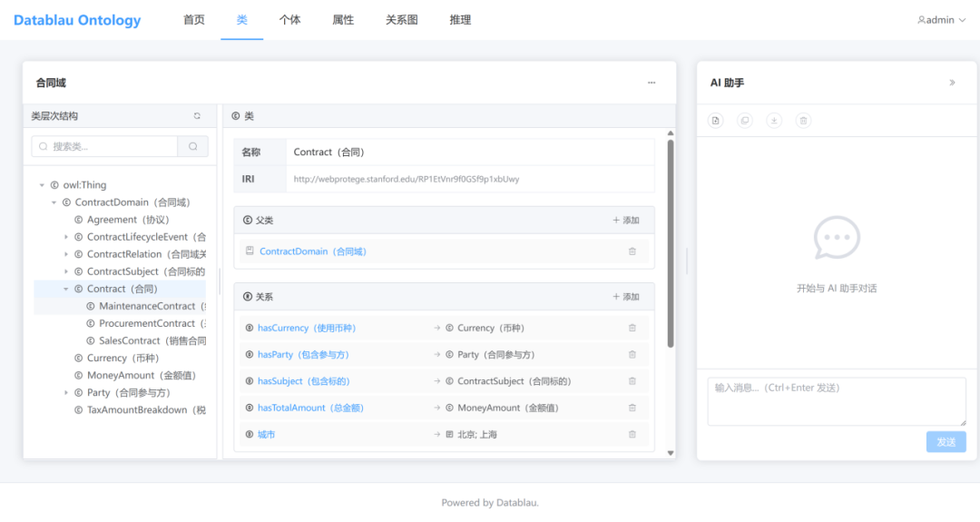Open the admin user dropdown

[x=941, y=20]
